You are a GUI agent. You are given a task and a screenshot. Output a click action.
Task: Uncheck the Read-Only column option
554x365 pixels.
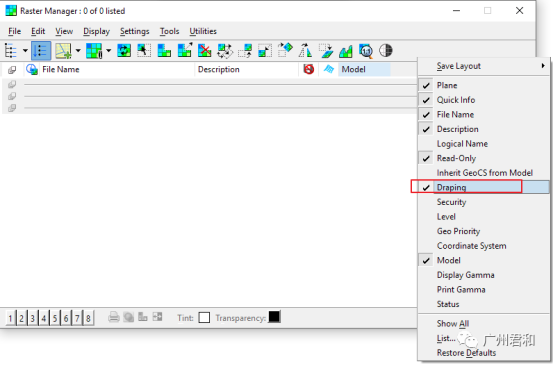(484, 158)
